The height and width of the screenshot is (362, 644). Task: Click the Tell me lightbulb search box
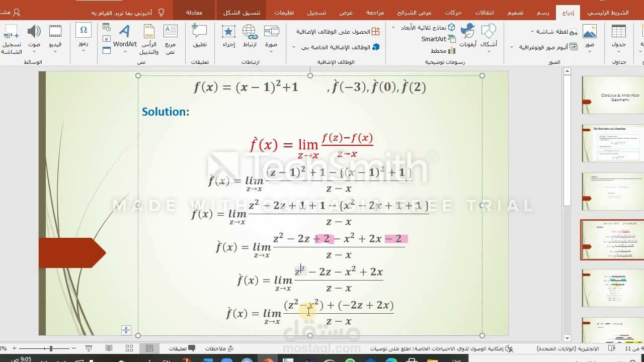pyautogui.click(x=128, y=13)
